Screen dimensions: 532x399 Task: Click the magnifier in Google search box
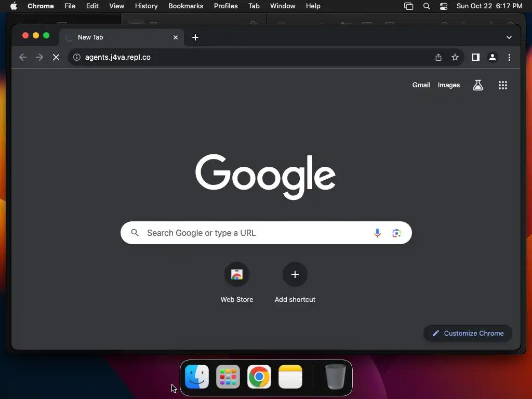135,233
